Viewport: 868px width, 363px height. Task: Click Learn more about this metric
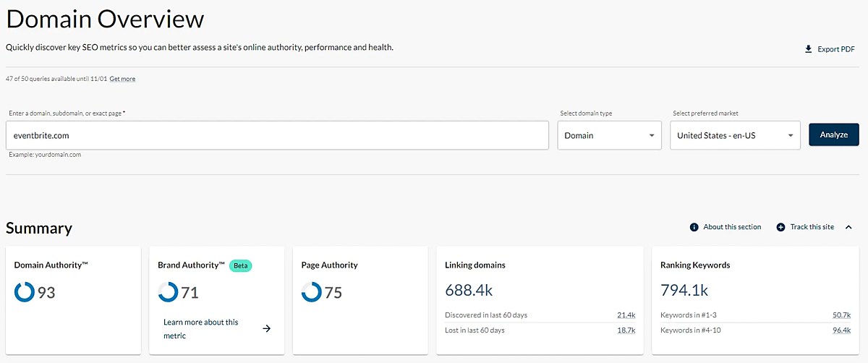(x=200, y=328)
